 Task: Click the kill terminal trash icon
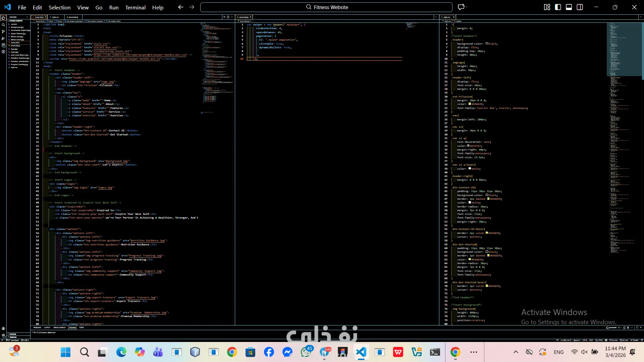pos(628,327)
